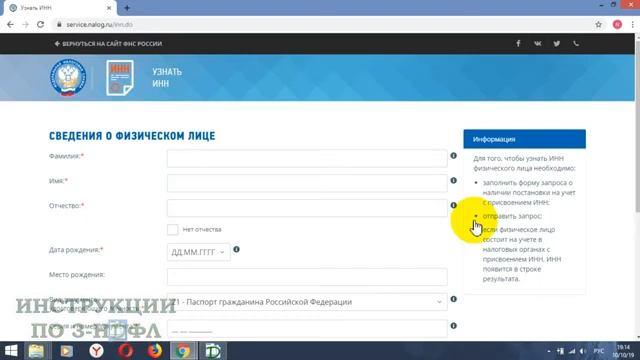Launch Opera from the taskbar
The image size is (640, 360).
(x=126, y=351)
